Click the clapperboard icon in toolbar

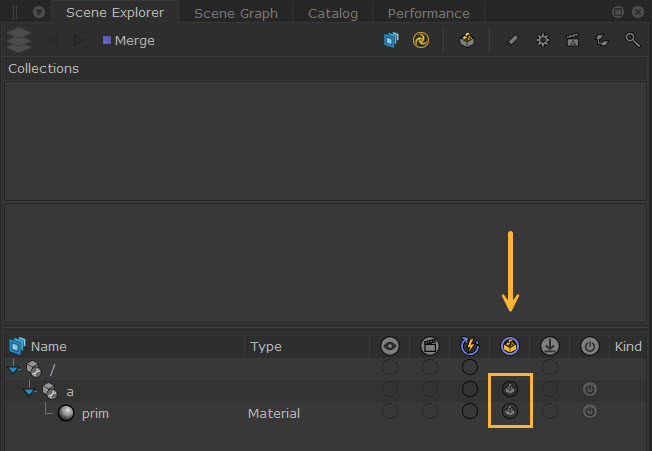[572, 40]
